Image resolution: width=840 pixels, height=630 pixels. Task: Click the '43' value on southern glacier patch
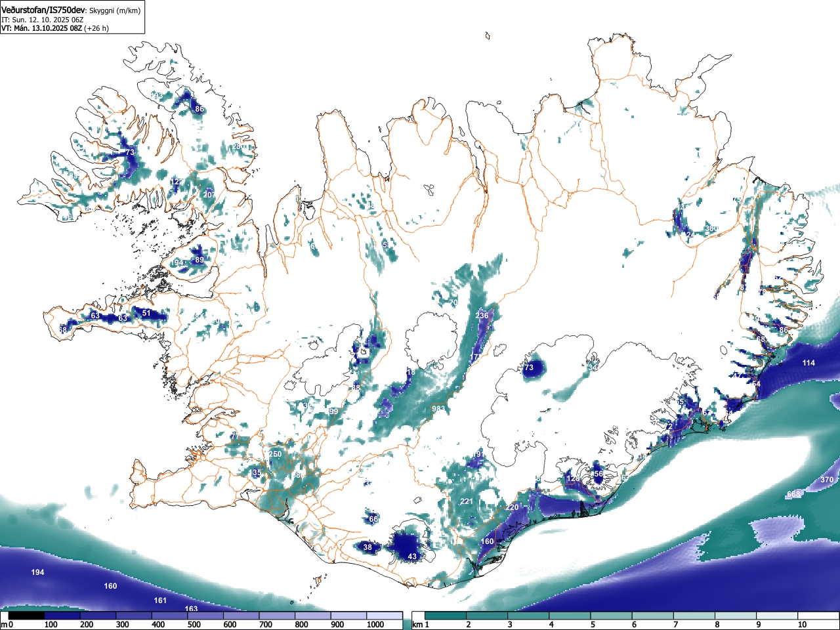coord(412,556)
